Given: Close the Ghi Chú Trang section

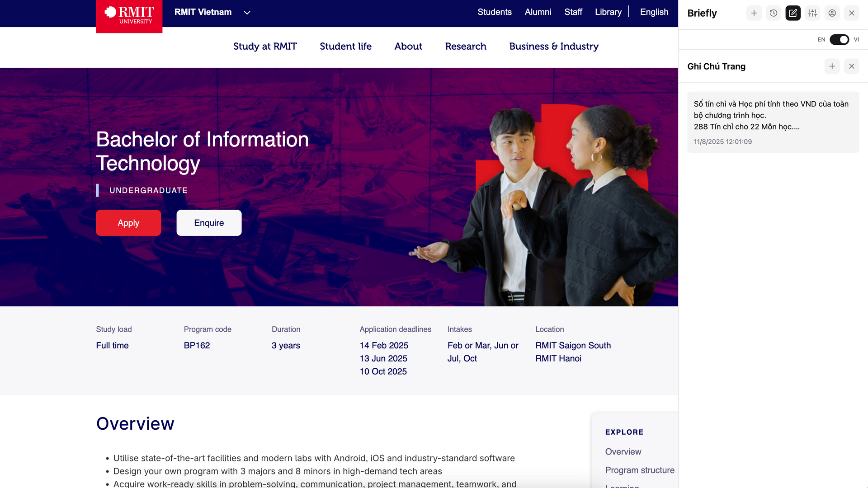Looking at the screenshot, I should click(x=851, y=66).
